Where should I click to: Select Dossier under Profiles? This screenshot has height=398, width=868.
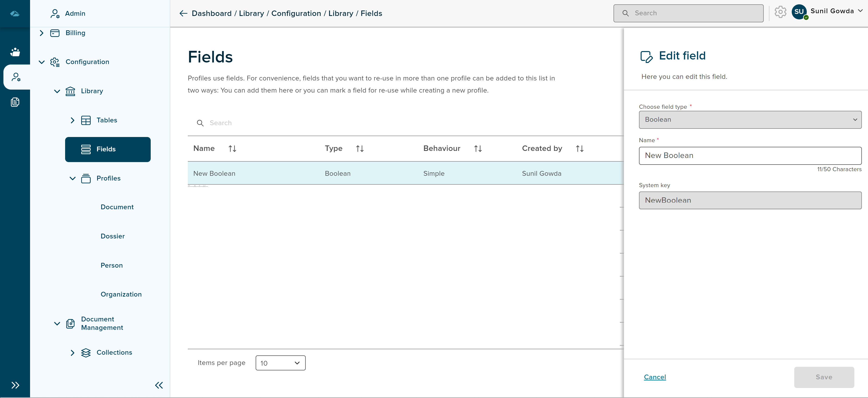pyautogui.click(x=112, y=236)
